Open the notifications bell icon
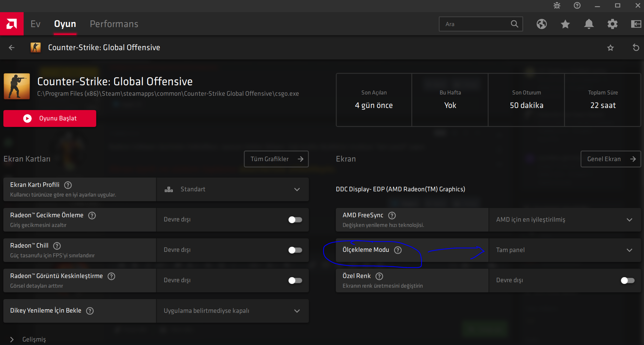This screenshot has width=644, height=345. coord(589,24)
